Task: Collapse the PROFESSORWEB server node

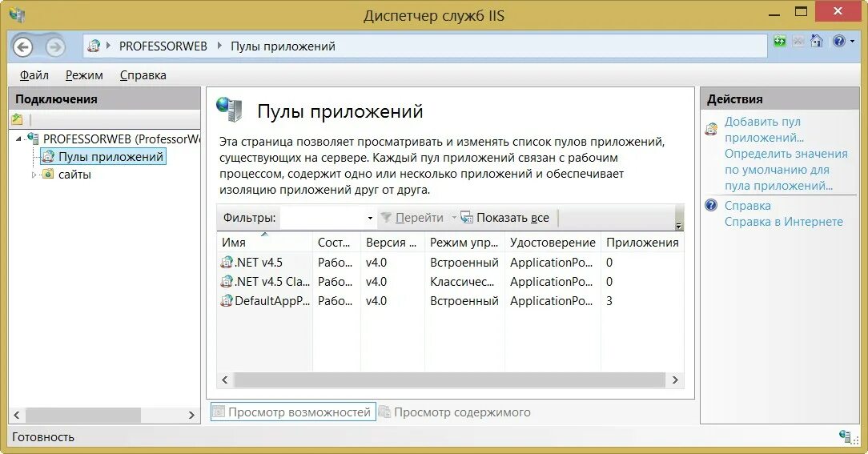Action: point(18,139)
